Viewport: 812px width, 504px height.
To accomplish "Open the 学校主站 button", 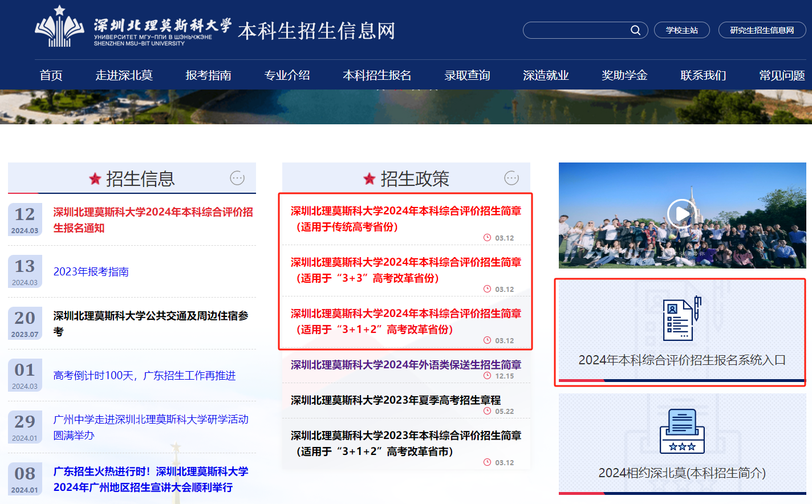I will [x=682, y=30].
